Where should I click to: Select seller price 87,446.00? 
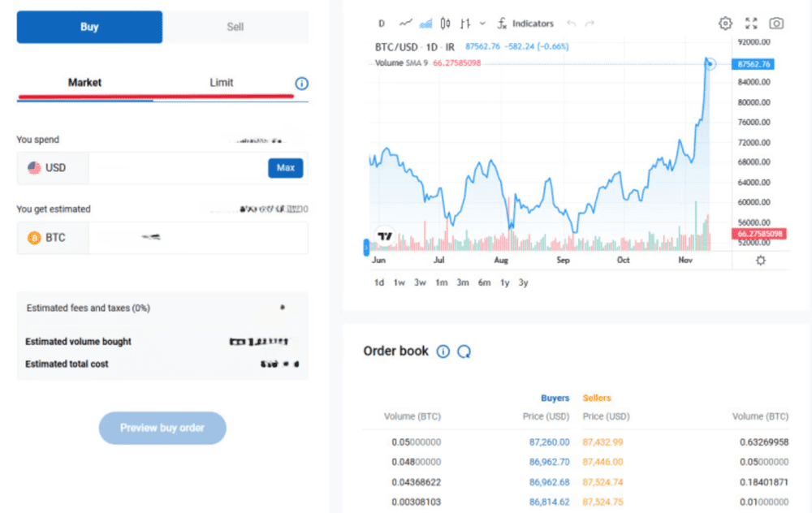coord(603,462)
